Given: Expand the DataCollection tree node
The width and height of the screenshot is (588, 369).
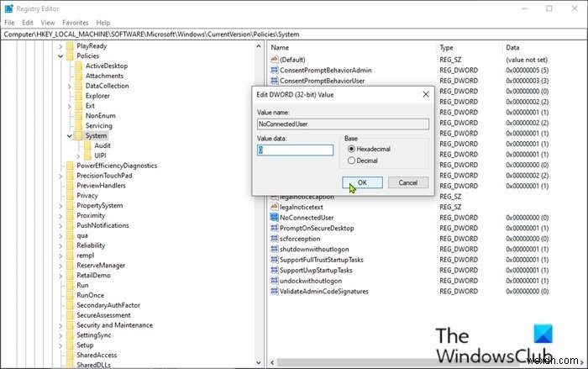Looking at the screenshot, I should [70, 86].
